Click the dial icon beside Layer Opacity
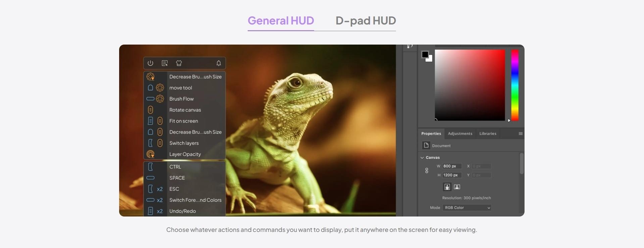Image resolution: width=644 pixels, height=248 pixels. coord(150,154)
